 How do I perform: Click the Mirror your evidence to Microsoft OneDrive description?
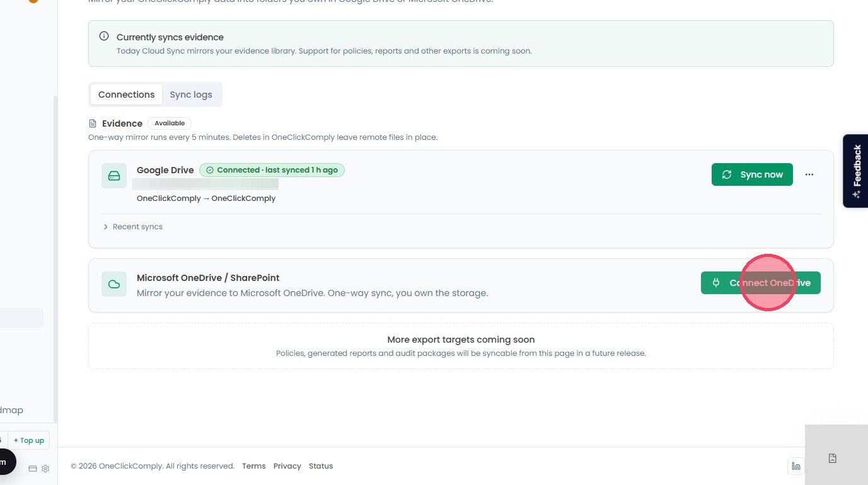coord(313,293)
